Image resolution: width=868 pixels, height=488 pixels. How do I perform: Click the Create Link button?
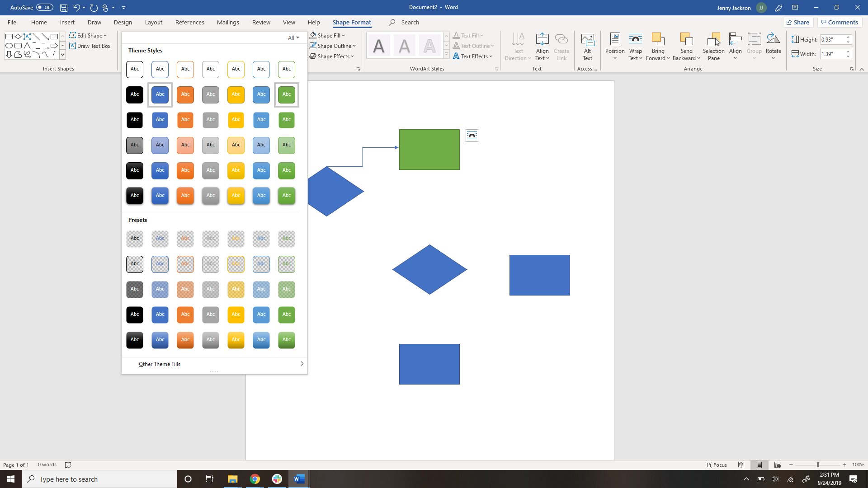pyautogui.click(x=561, y=47)
